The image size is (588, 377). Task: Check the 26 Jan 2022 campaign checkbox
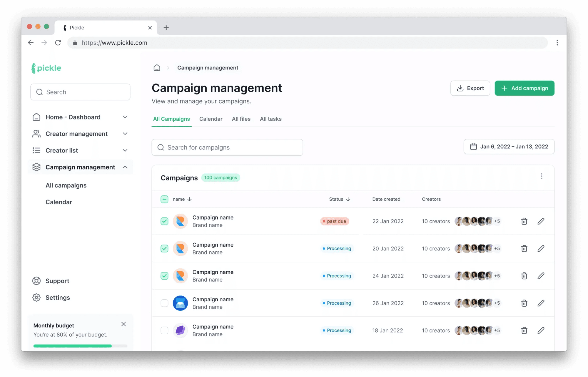pyautogui.click(x=164, y=303)
